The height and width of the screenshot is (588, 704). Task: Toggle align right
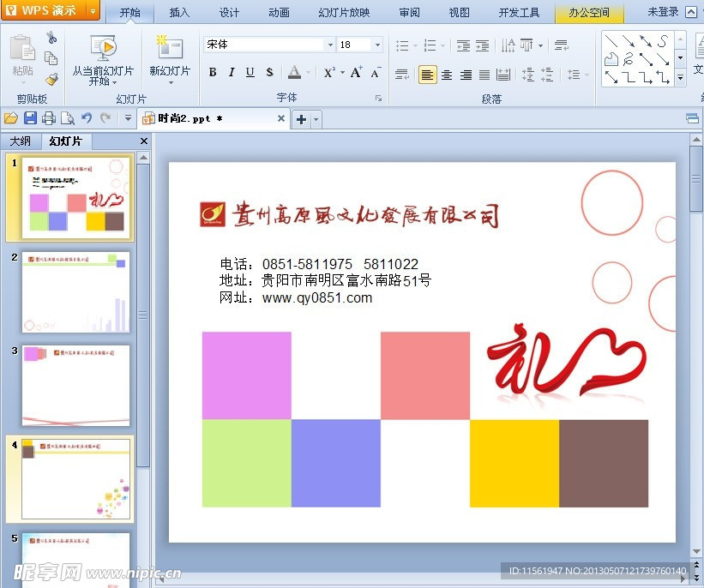[466, 75]
